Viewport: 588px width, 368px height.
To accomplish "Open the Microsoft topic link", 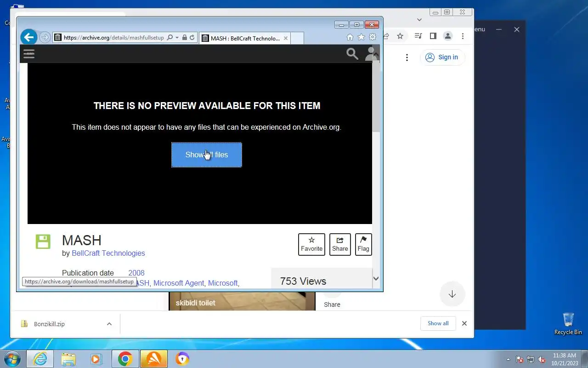I will coord(223,283).
